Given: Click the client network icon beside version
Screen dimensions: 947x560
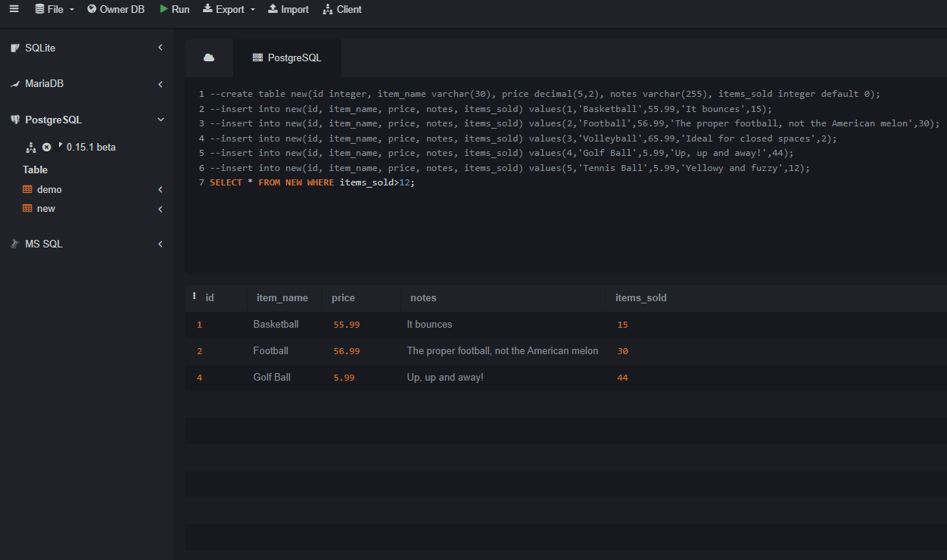Looking at the screenshot, I should pos(31,147).
